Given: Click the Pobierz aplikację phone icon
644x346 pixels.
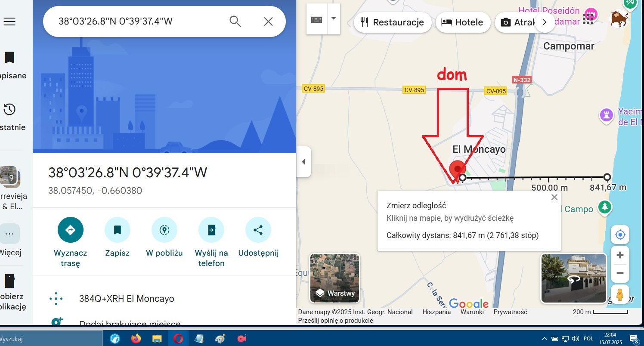Looking at the screenshot, I should [9, 281].
